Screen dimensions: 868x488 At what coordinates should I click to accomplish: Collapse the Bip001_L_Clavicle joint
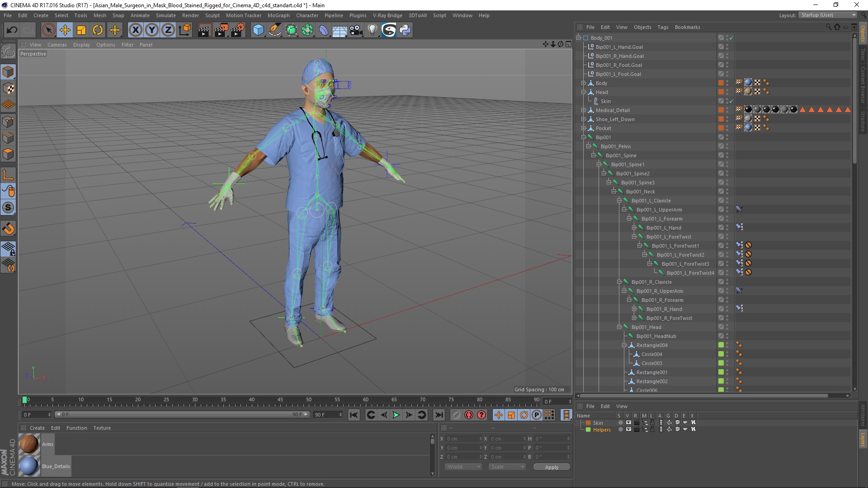[619, 201]
